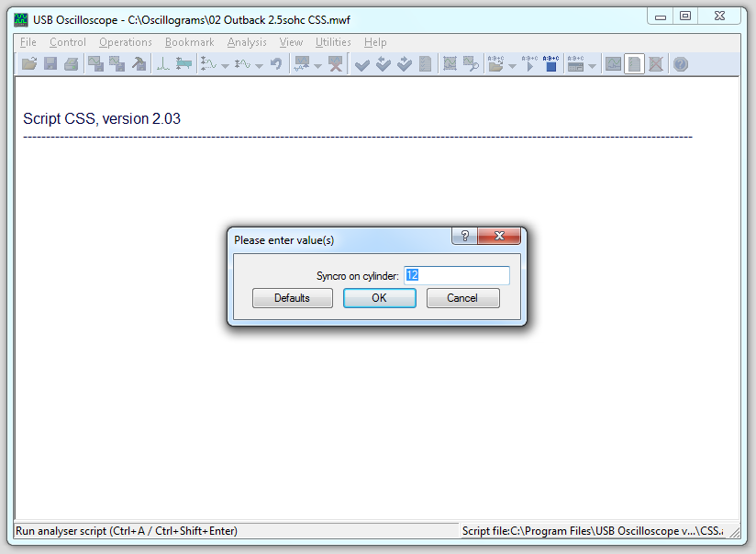Open the Analysis menu

(247, 42)
